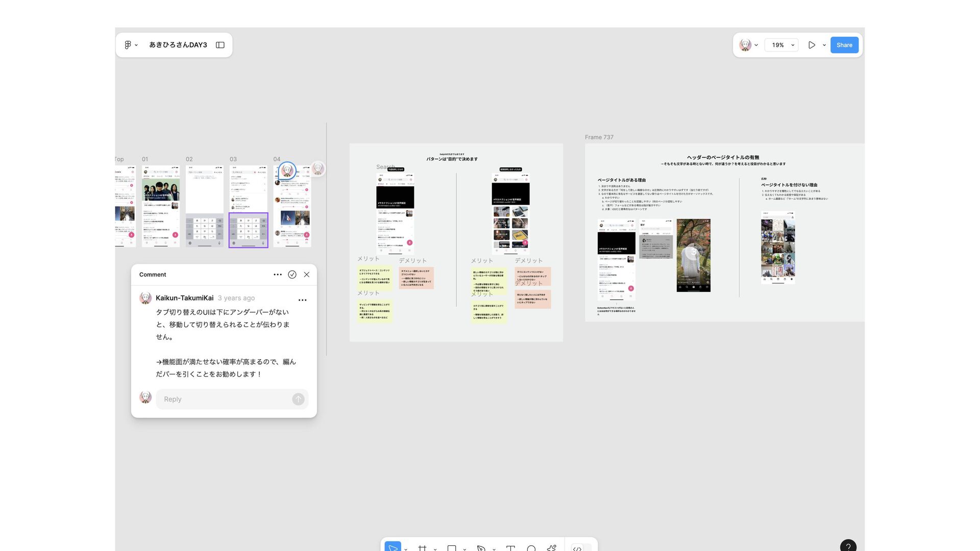
Task: Open comment thread more options menu
Action: click(x=277, y=274)
